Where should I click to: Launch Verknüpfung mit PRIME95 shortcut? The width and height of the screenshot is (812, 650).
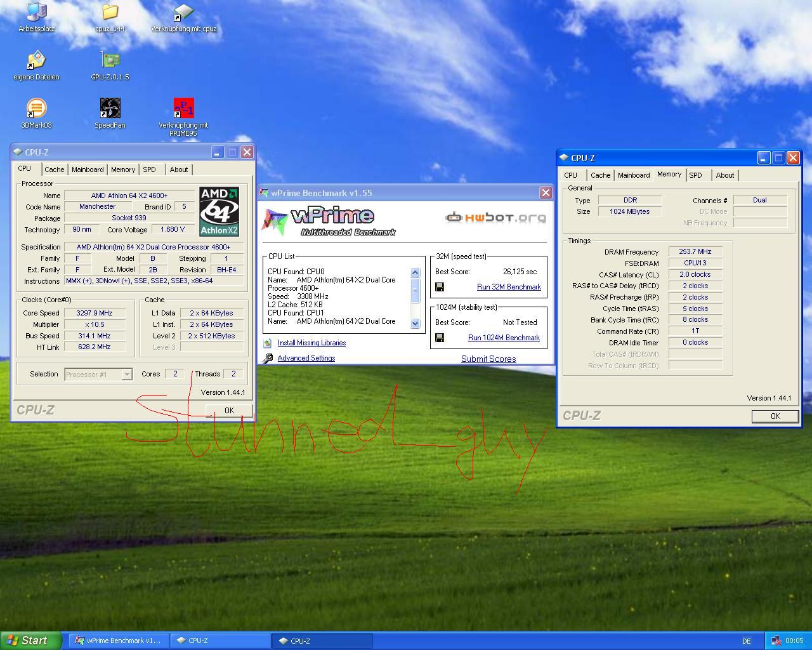(183, 117)
